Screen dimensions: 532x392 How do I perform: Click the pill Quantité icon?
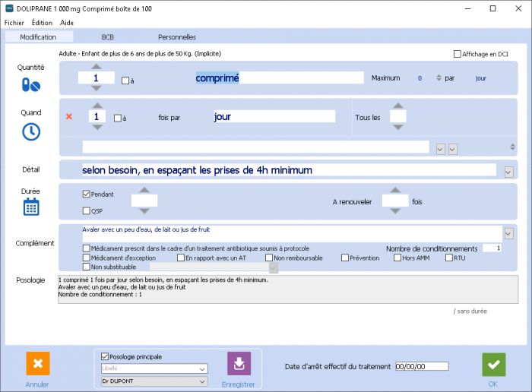(31, 85)
